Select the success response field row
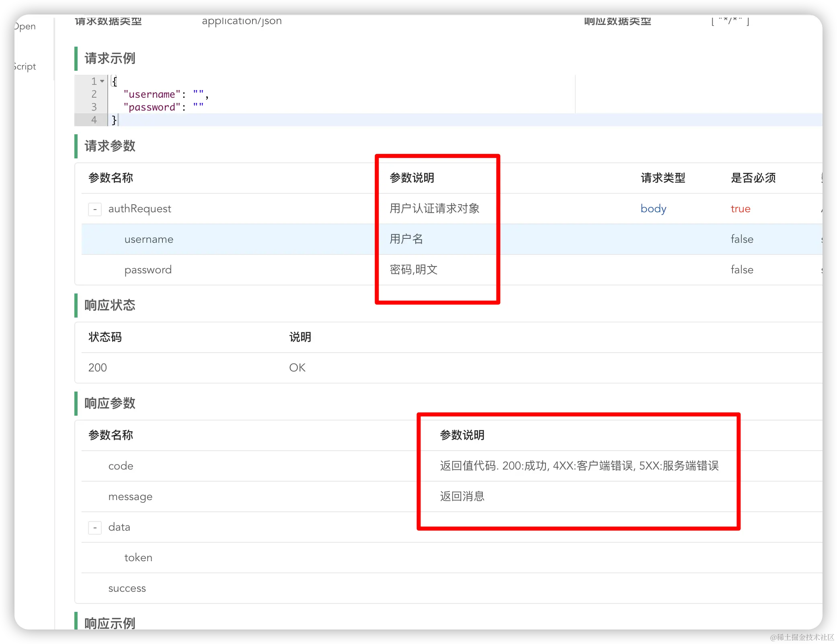Viewport: 837px width, 644px height. (127, 588)
